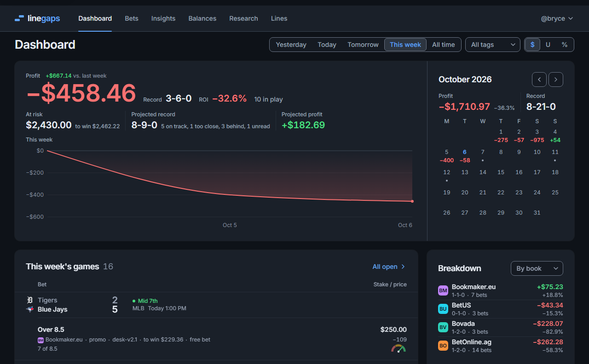Click the small BM badge on Over 8.5 bet
This screenshot has width=589, height=364.
40,340
